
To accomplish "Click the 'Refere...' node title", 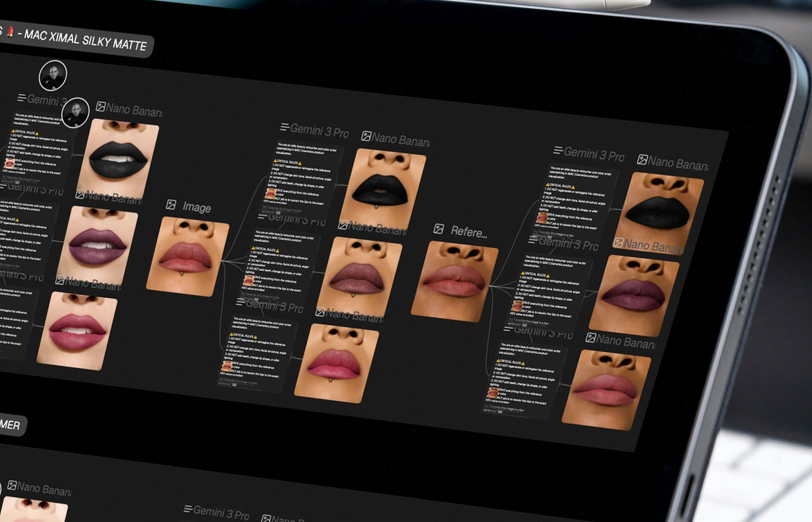I will point(469,232).
